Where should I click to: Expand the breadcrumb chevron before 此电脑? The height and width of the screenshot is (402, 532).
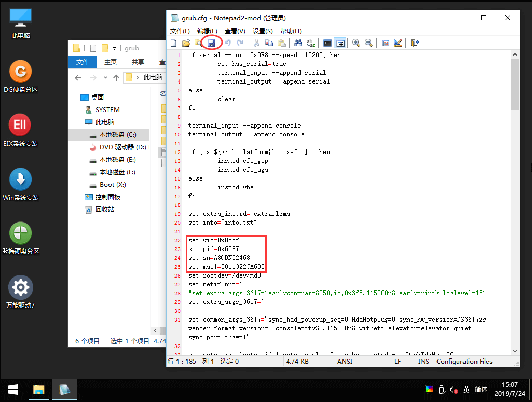(x=138, y=77)
